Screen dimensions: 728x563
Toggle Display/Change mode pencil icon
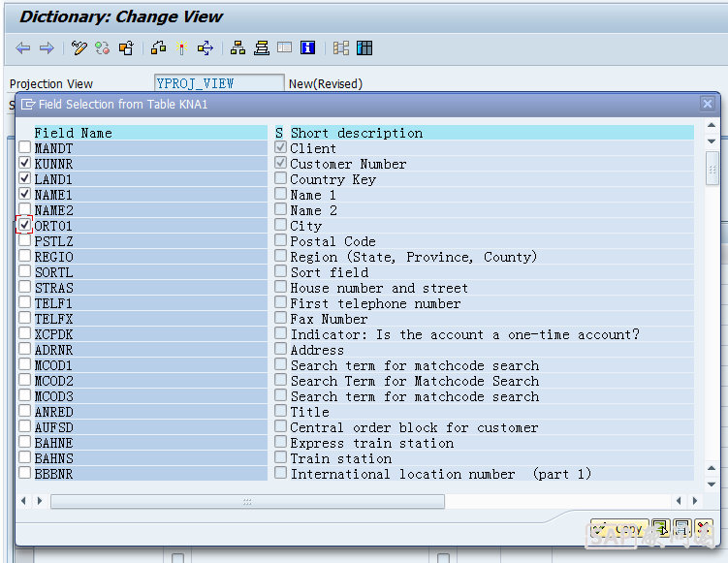(79, 48)
